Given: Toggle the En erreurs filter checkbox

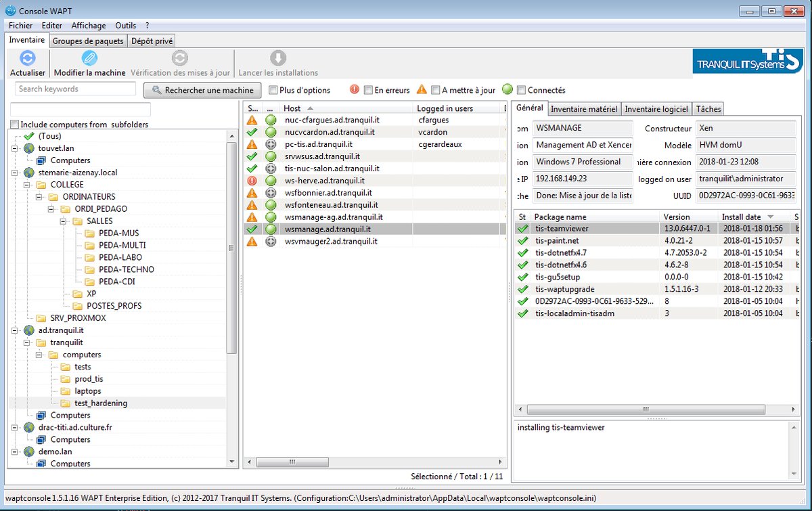Looking at the screenshot, I should pyautogui.click(x=368, y=90).
